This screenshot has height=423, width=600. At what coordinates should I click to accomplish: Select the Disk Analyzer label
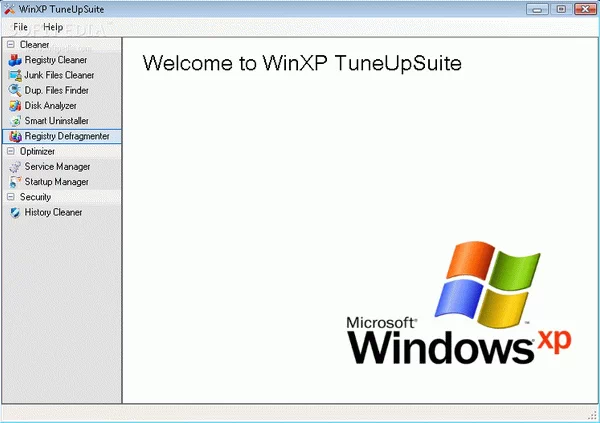pyautogui.click(x=51, y=106)
